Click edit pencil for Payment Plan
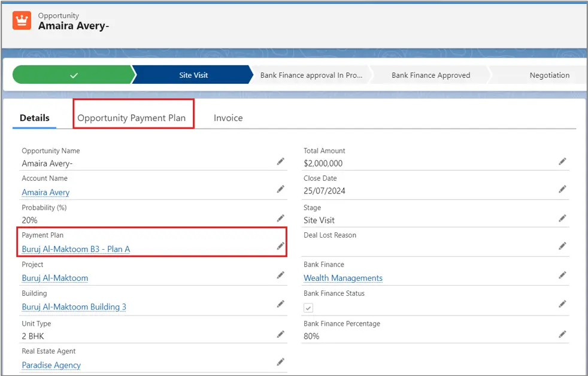Viewport: 588px width, 376px height. 280,246
